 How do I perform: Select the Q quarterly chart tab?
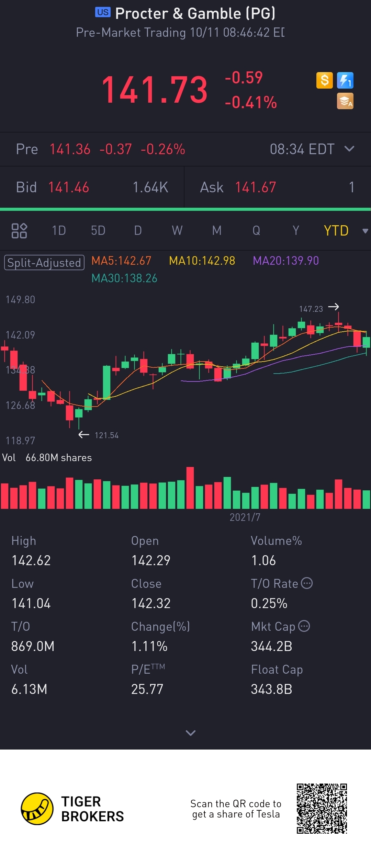[x=256, y=230]
